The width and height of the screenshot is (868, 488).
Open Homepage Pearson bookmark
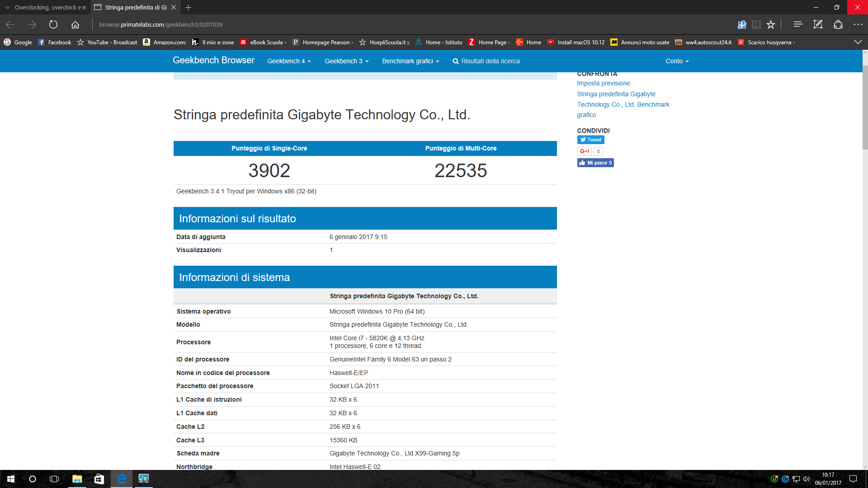coord(323,42)
